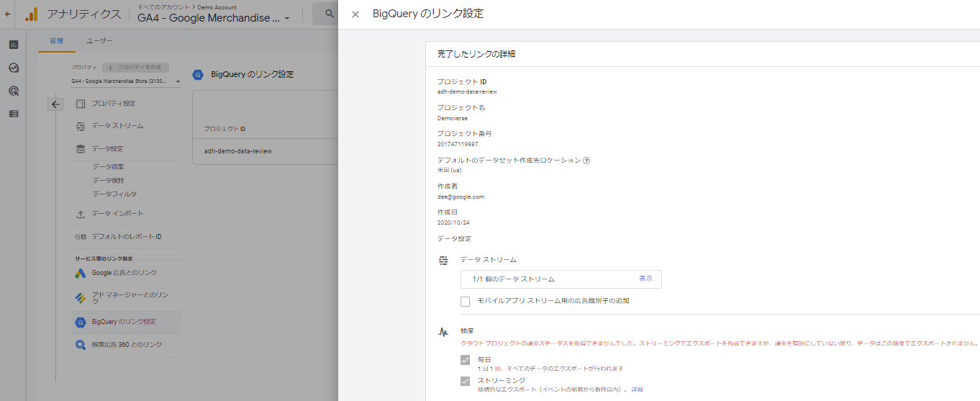Open the Explore icon in left sidebar
The width and height of the screenshot is (980, 401).
pos(13,68)
